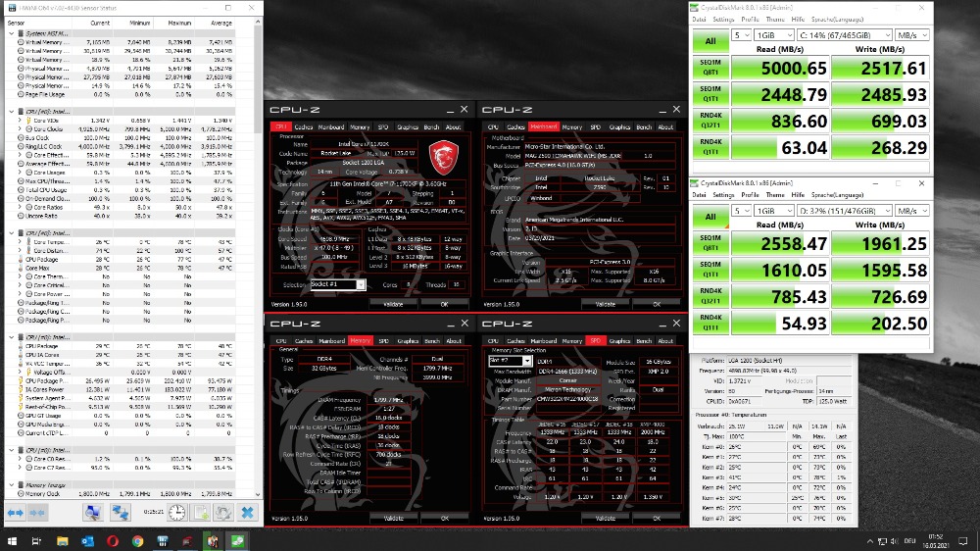
Task: Switch to Graphics tab in CPU-Z Mainboard window
Action: tap(619, 126)
